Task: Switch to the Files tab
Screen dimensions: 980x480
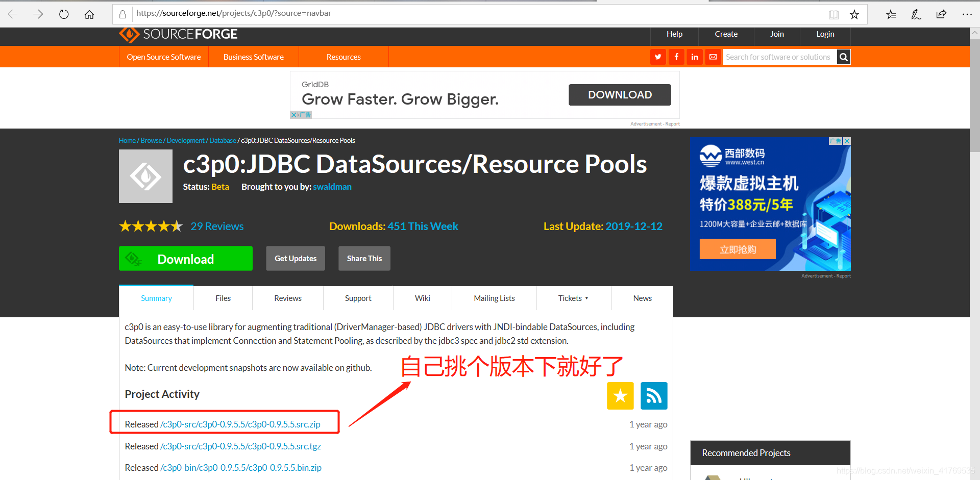Action: coord(223,298)
